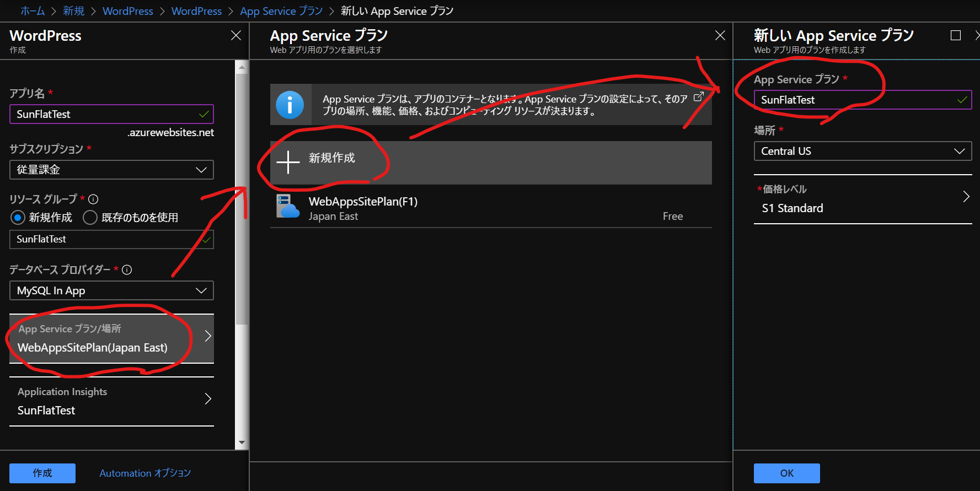
Task: Click the 新規作成 plan row
Action: tap(491, 163)
